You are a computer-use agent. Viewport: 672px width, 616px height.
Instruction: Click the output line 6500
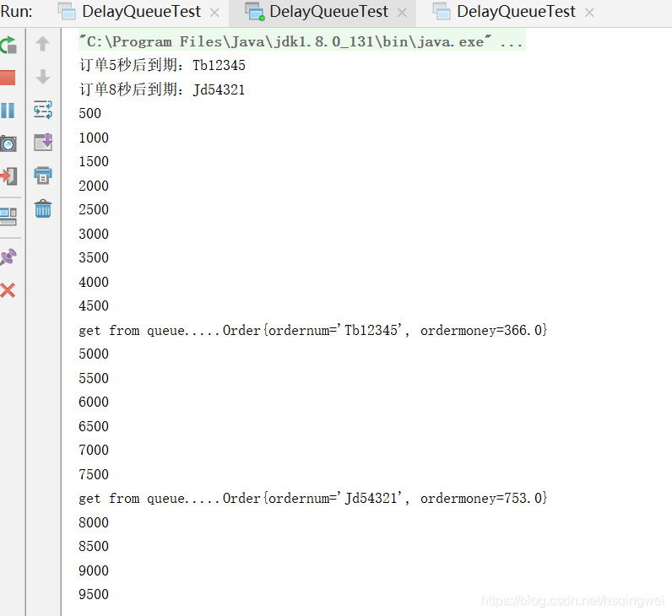click(x=94, y=426)
